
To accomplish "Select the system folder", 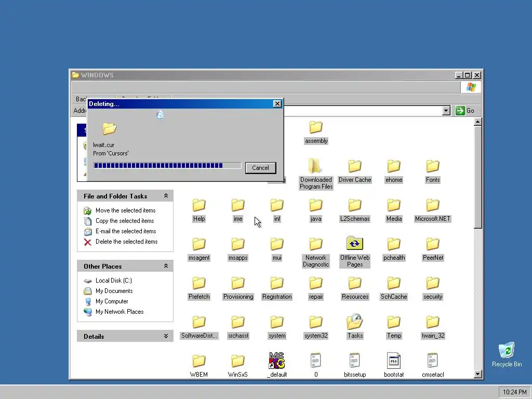I will [277, 327].
